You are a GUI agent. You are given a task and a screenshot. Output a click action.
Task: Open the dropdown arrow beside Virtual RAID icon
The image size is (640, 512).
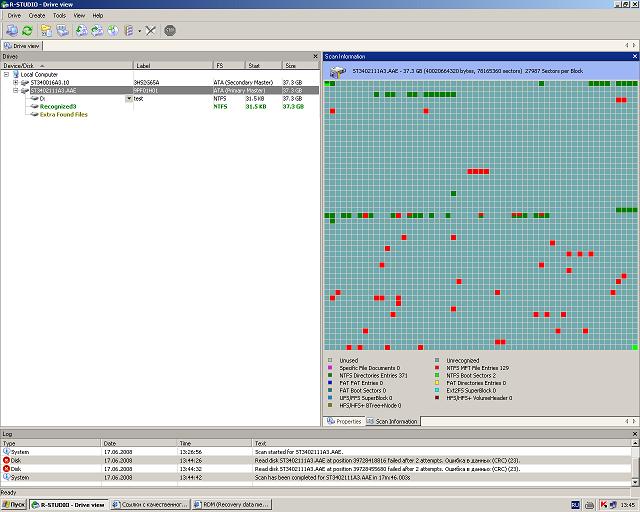139,31
